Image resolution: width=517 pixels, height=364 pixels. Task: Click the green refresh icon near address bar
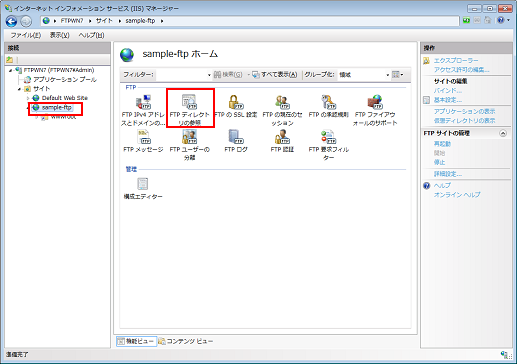tap(466, 20)
